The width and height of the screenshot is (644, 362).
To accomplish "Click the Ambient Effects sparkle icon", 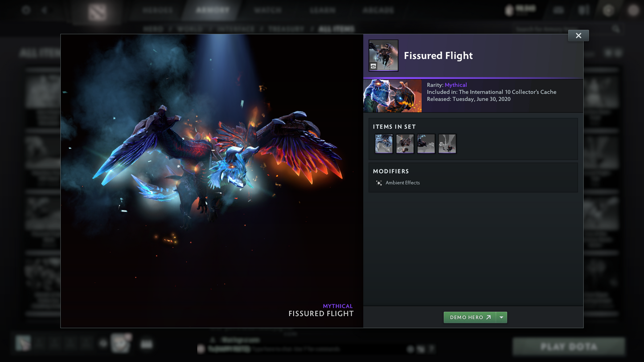I will (379, 183).
